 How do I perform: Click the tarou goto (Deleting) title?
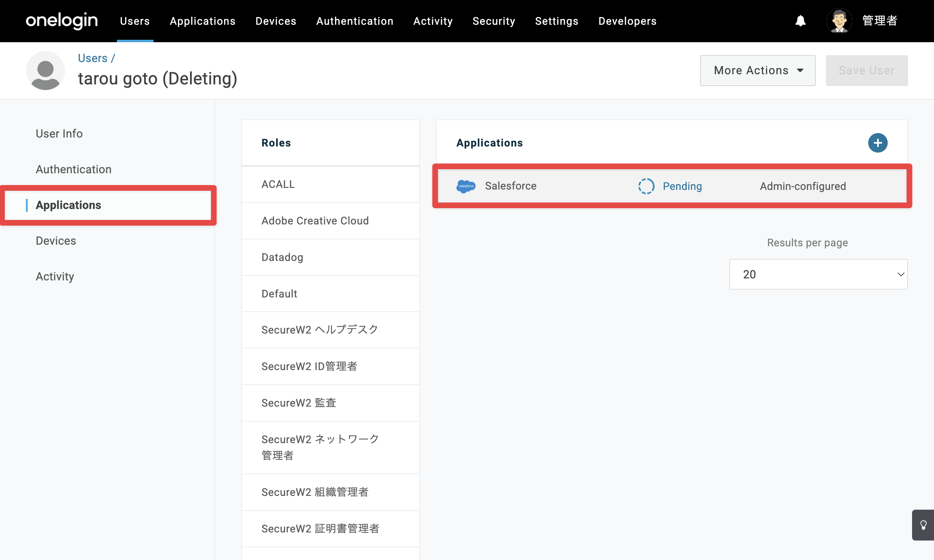158,79
